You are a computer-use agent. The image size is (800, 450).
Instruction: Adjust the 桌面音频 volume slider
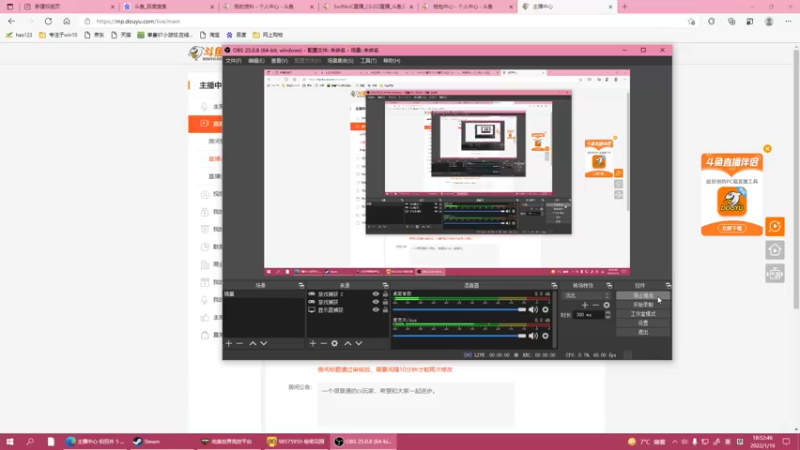459,309
